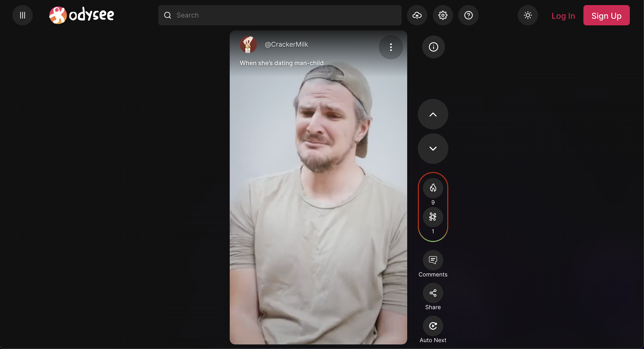
Task: Open the Share options
Action: click(x=433, y=293)
